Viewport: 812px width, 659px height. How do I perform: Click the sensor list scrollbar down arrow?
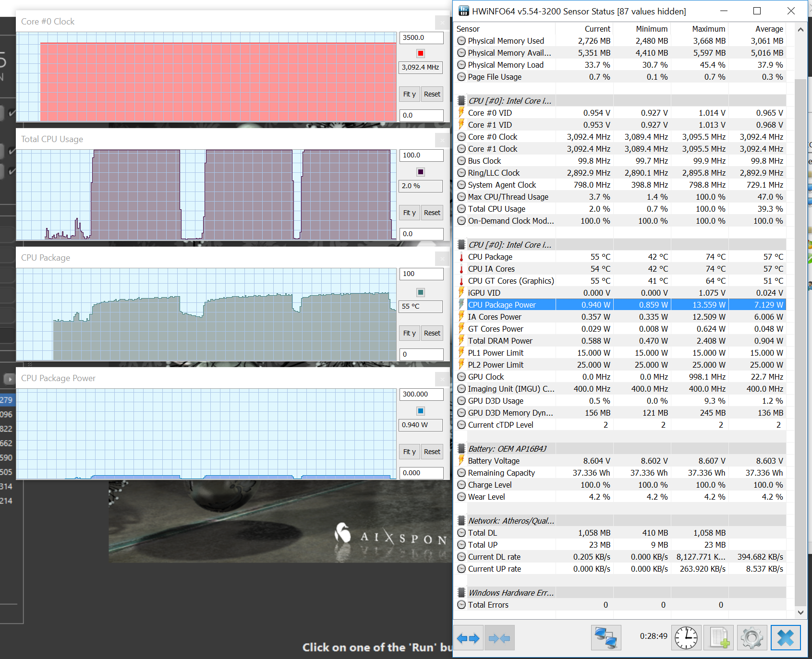[x=800, y=612]
